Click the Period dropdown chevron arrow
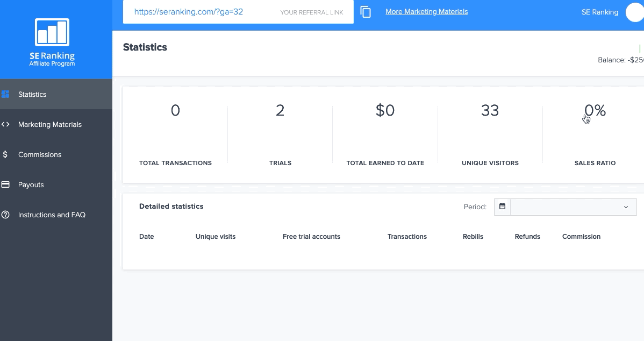The width and height of the screenshot is (644, 341). coord(626,207)
